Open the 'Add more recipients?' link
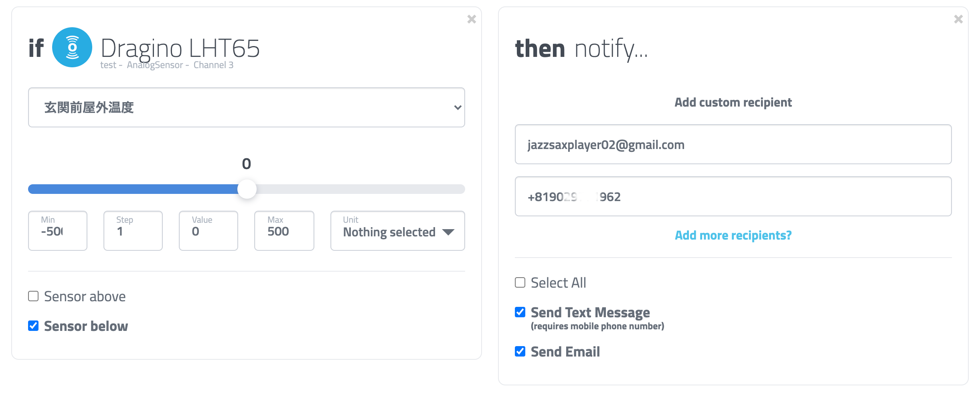This screenshot has width=980, height=403. pos(733,235)
